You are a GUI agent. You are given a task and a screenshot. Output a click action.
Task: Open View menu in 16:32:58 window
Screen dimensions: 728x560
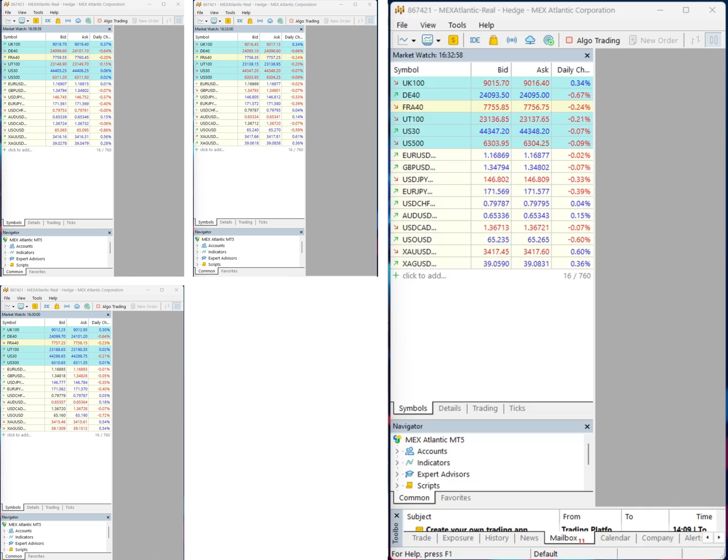pyautogui.click(x=428, y=25)
